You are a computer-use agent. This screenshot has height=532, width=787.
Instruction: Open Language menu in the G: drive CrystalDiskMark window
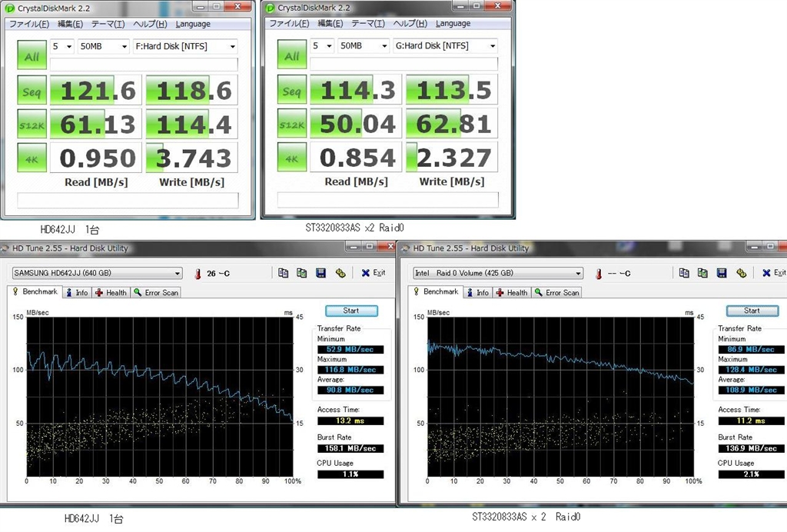click(x=453, y=23)
